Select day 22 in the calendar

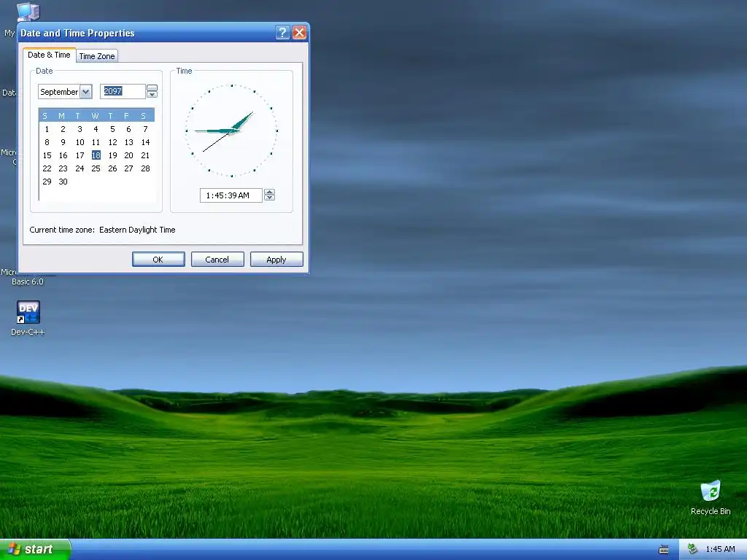(47, 168)
